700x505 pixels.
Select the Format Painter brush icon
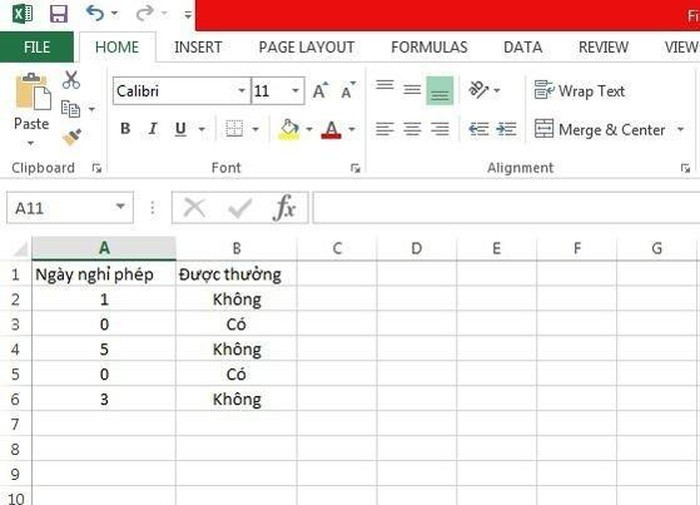coord(71,137)
